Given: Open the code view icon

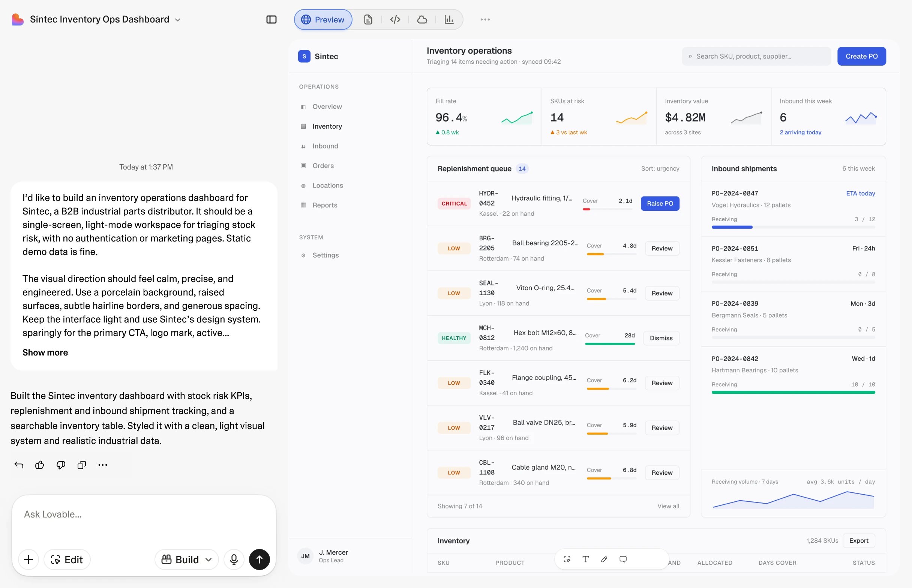Looking at the screenshot, I should click(395, 19).
